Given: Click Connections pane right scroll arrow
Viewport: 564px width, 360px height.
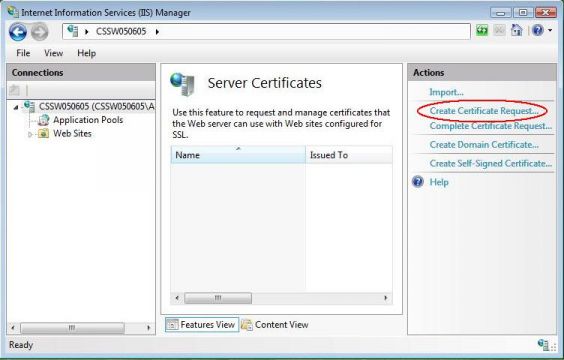Looking at the screenshot, I should [149, 328].
